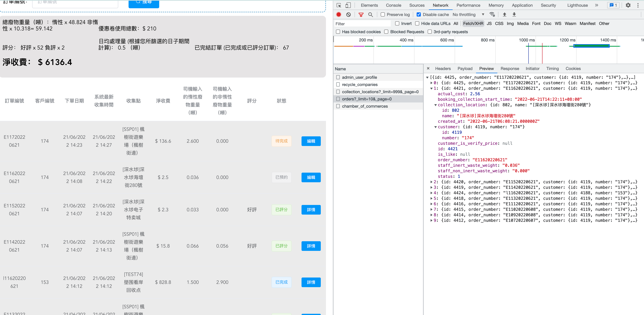
Task: Click the blue bar in timeline overview
Action: tap(591, 46)
